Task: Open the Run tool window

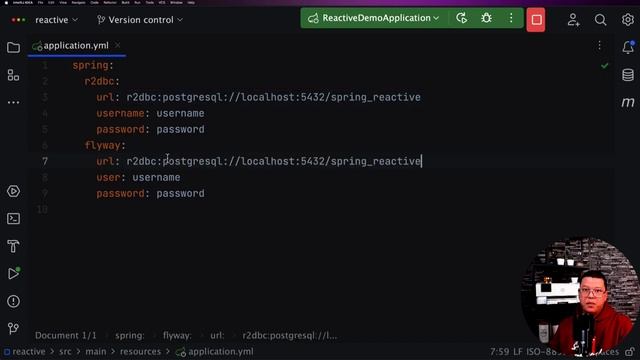Action: click(x=13, y=273)
